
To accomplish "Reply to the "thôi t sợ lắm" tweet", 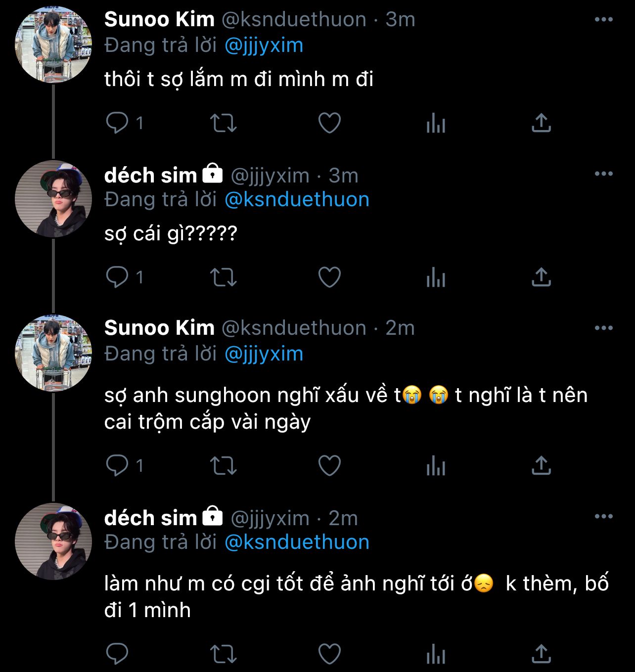I will tap(117, 123).
